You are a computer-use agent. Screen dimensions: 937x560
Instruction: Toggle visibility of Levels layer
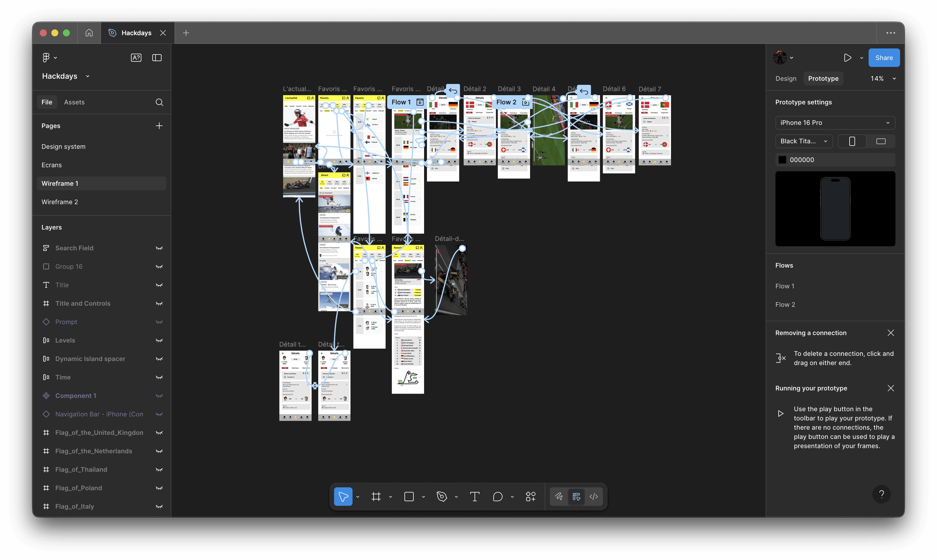pyautogui.click(x=159, y=340)
